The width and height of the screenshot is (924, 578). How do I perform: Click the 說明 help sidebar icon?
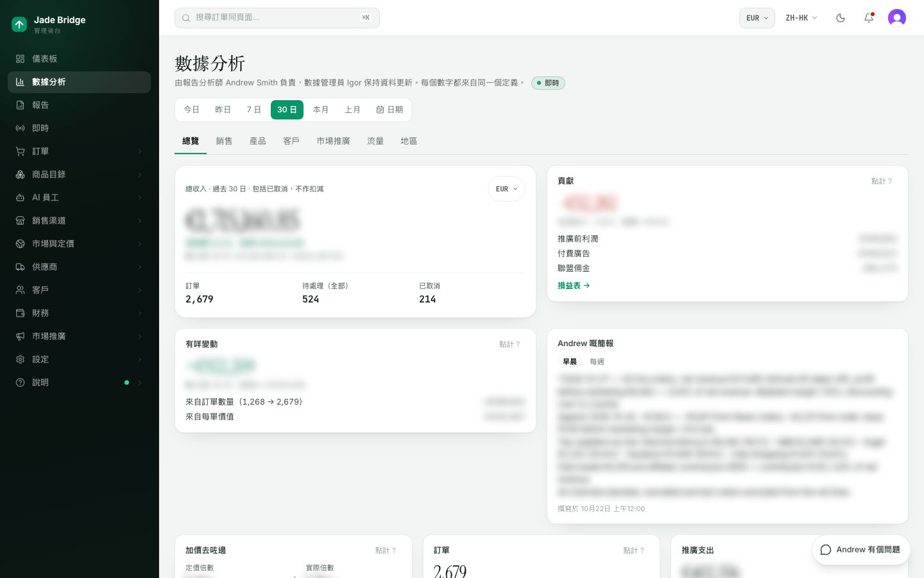tap(20, 383)
